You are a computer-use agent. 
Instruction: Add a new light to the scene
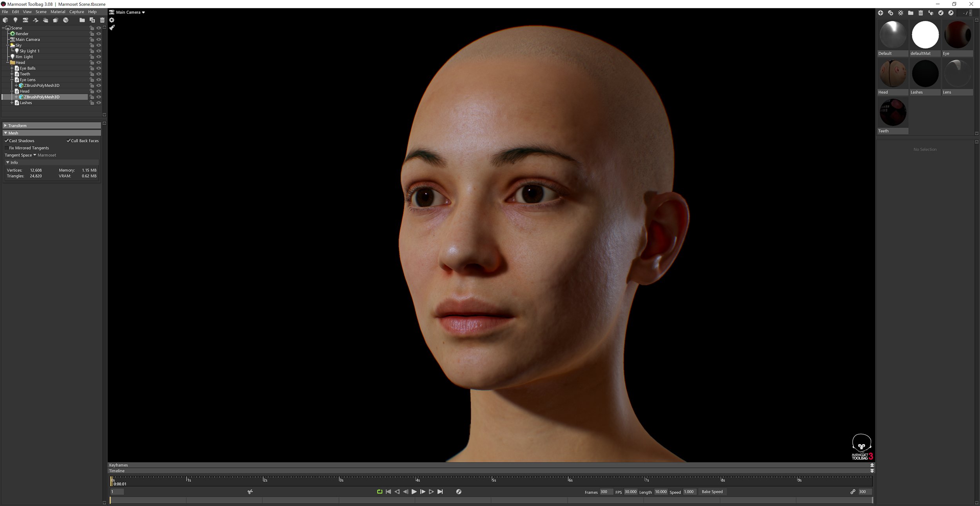[16, 20]
